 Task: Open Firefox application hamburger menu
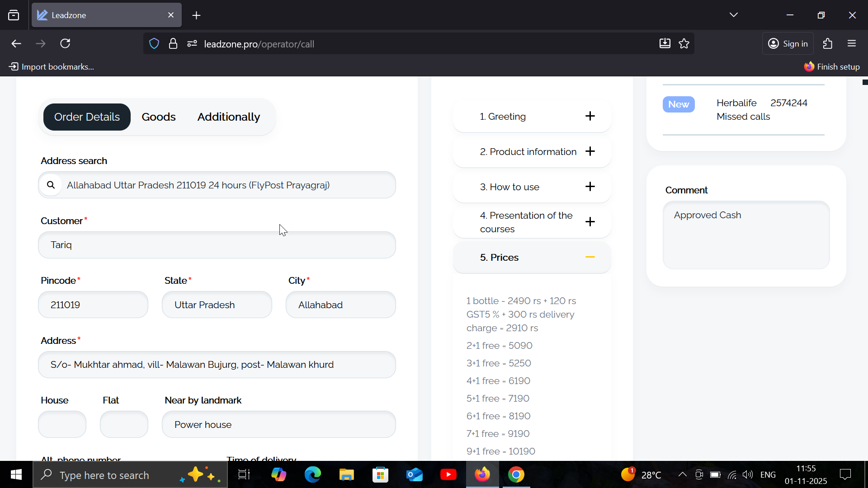(852, 44)
